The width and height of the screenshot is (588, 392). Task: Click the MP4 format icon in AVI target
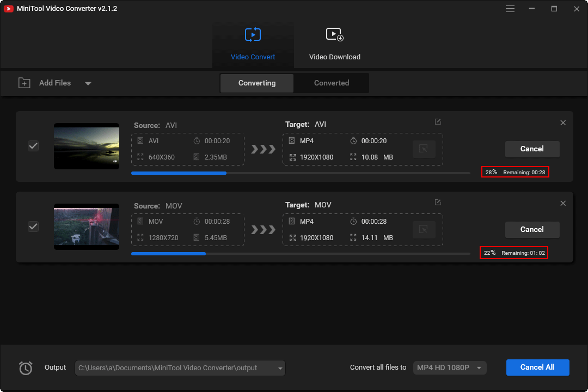click(292, 140)
